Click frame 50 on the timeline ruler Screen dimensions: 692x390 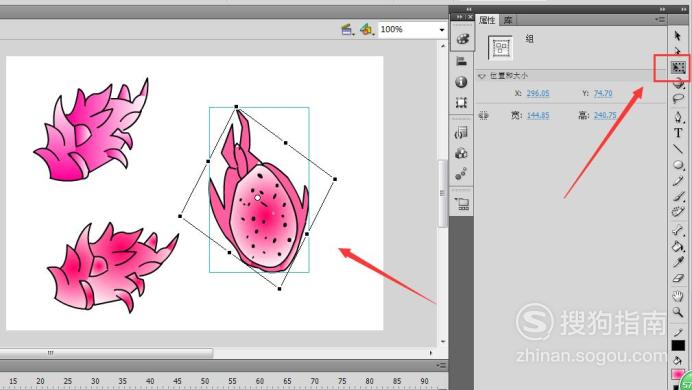(205, 381)
